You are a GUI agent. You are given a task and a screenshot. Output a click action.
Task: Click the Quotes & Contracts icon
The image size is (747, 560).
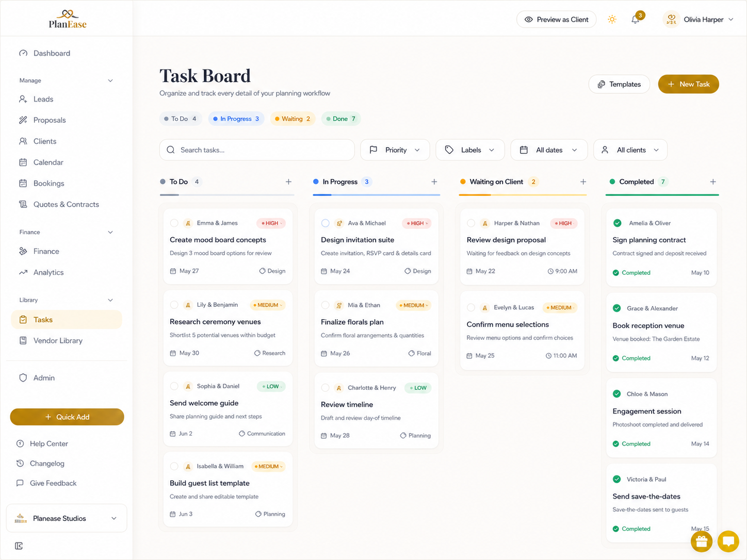click(23, 204)
